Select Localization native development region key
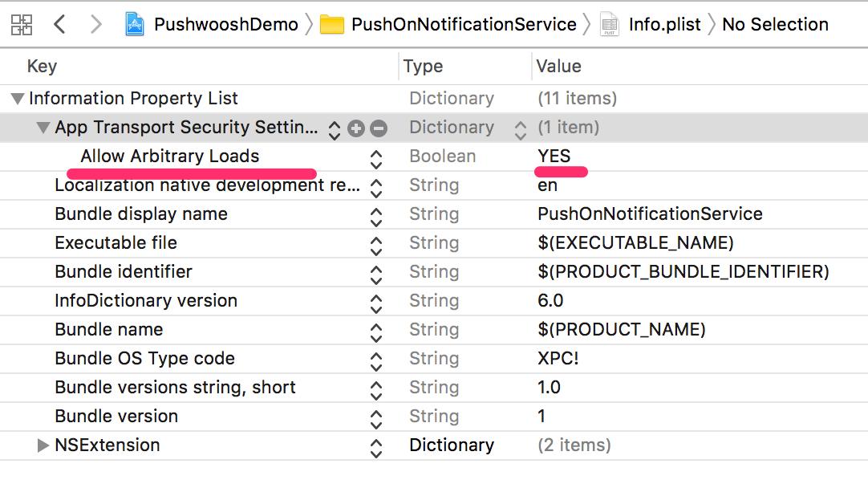 [208, 185]
